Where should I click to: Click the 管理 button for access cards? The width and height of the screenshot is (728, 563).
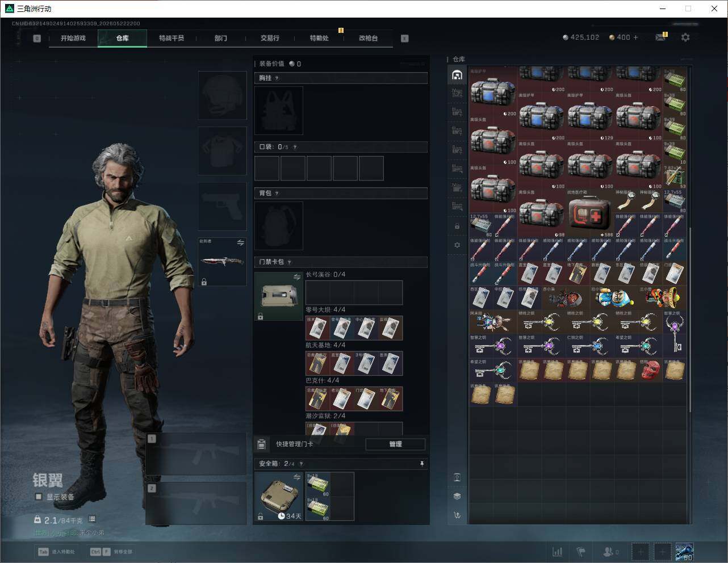[x=395, y=444]
